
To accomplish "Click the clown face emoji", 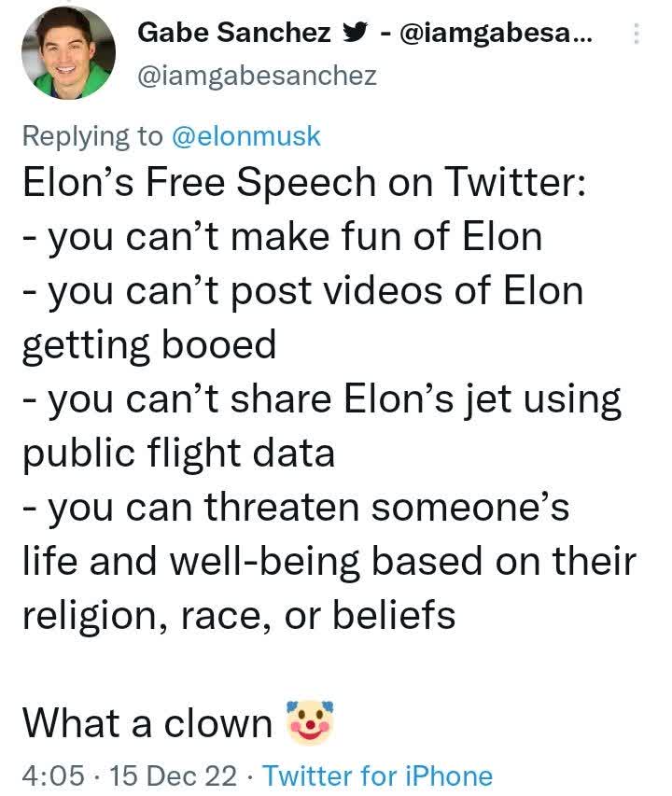I will [308, 722].
